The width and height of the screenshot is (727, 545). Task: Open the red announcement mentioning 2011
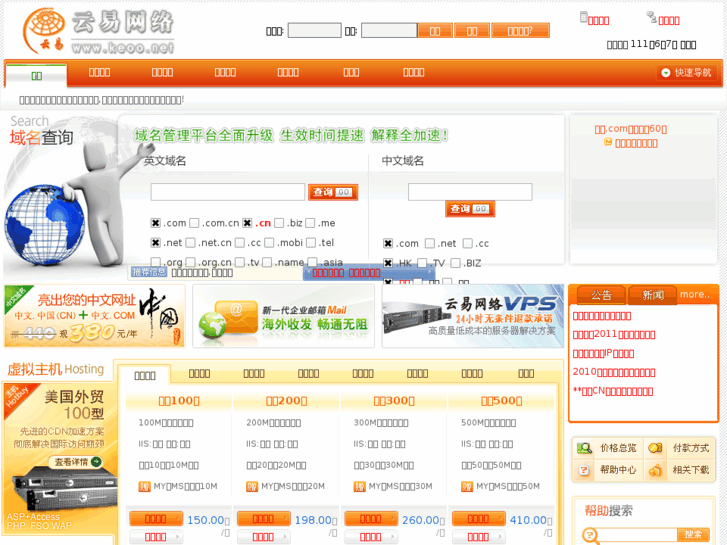point(614,334)
